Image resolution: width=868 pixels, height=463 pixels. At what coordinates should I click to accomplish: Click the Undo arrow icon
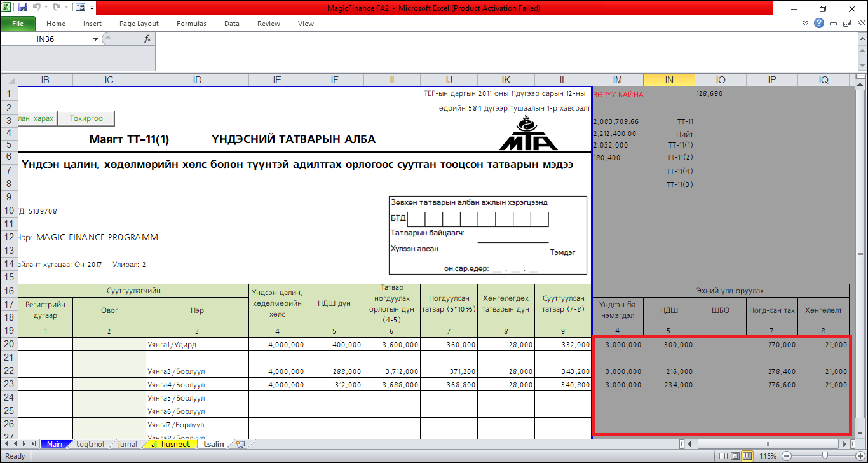pyautogui.click(x=37, y=8)
